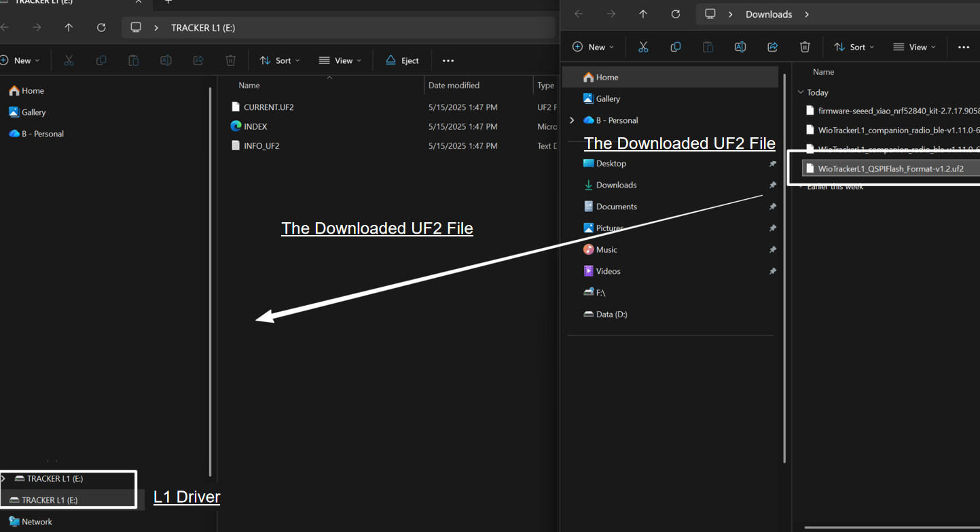This screenshot has width=980, height=532.
Task: Open the Sort dropdown in TRACKER L1 window
Action: (279, 60)
